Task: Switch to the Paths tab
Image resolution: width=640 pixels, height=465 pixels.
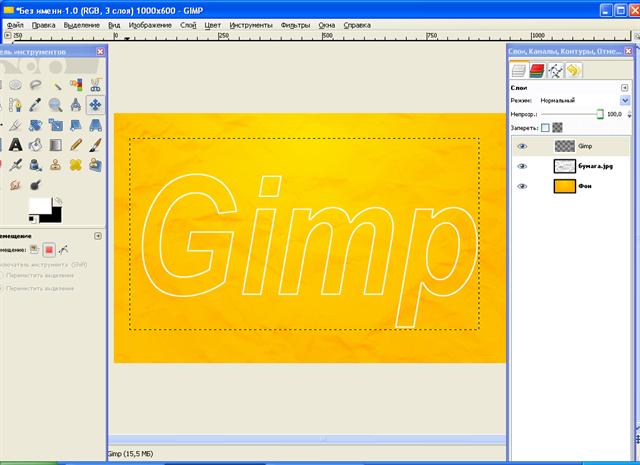Action: point(555,71)
